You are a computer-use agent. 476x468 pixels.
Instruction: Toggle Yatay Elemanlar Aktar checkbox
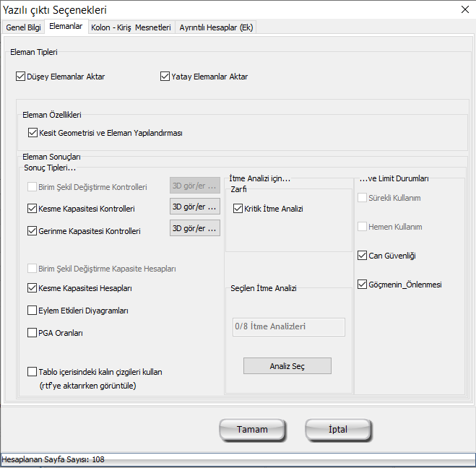tap(165, 76)
